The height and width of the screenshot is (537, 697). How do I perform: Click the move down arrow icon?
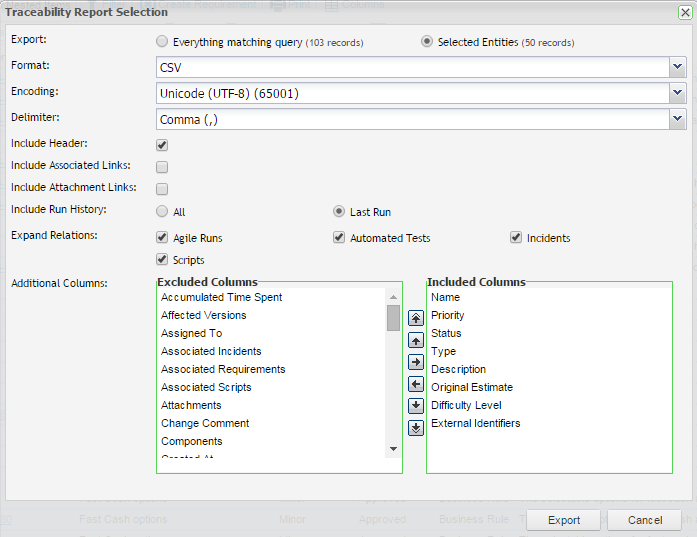[x=416, y=406]
